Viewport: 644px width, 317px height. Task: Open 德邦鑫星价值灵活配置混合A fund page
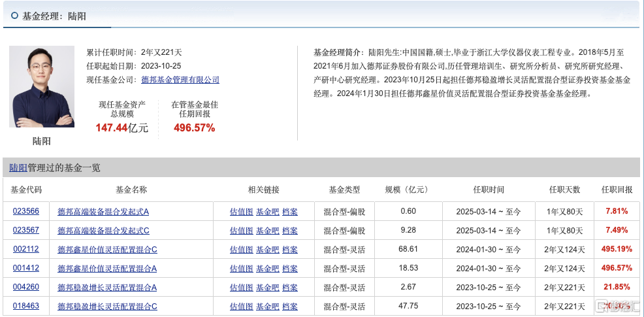coord(107,269)
